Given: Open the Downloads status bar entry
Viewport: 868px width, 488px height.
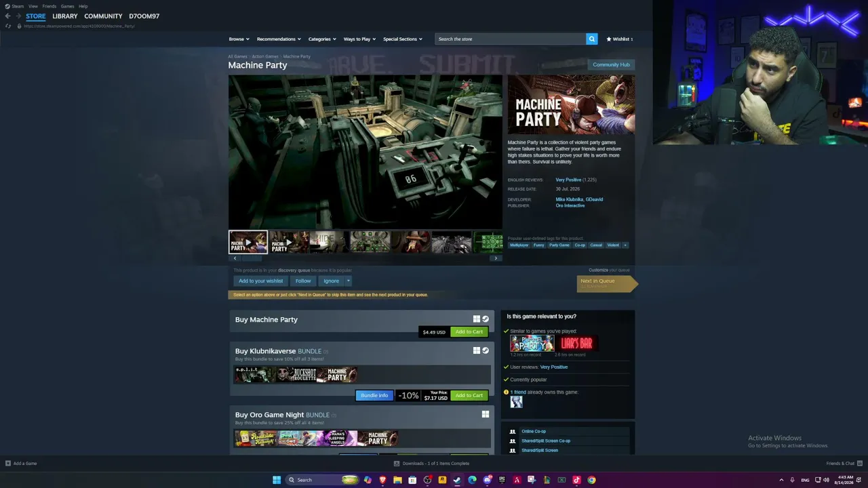Looking at the screenshot, I should pyautogui.click(x=431, y=464).
